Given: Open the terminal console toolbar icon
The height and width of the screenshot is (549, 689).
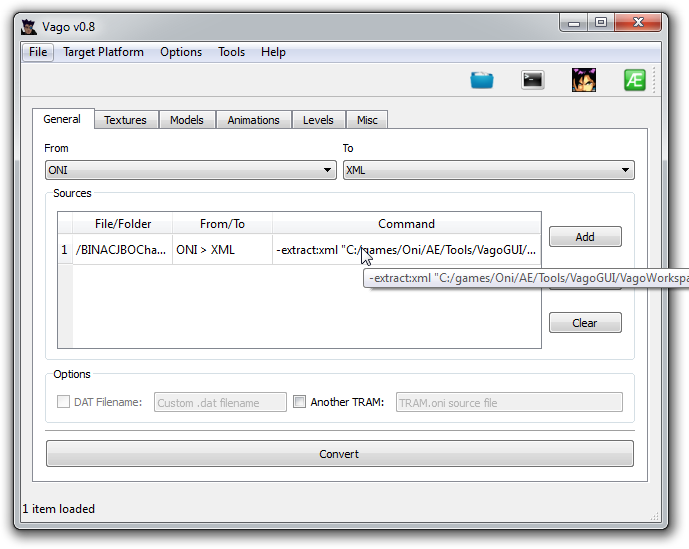Looking at the screenshot, I should click(x=533, y=80).
